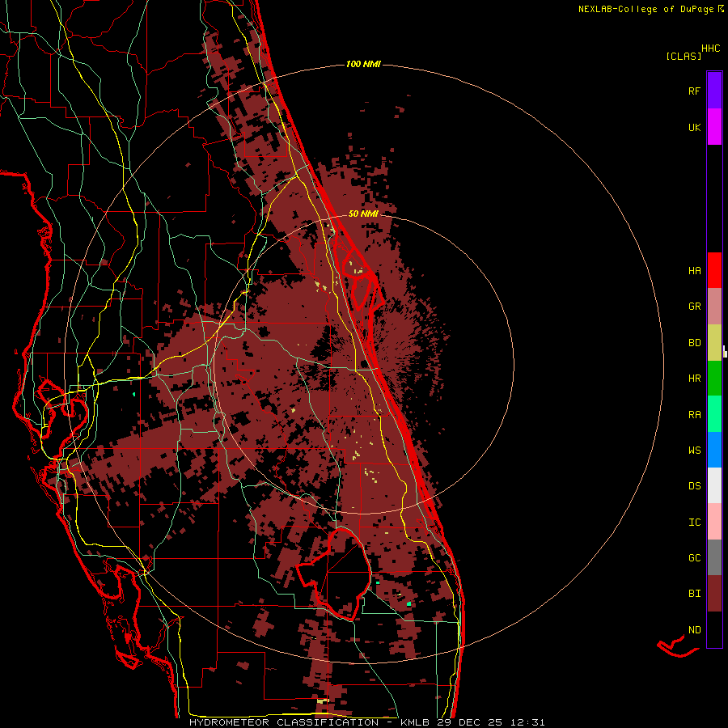Click the "50 NMI" range ring label
Image resolution: width=728 pixels, height=728 pixels.
[x=363, y=214]
